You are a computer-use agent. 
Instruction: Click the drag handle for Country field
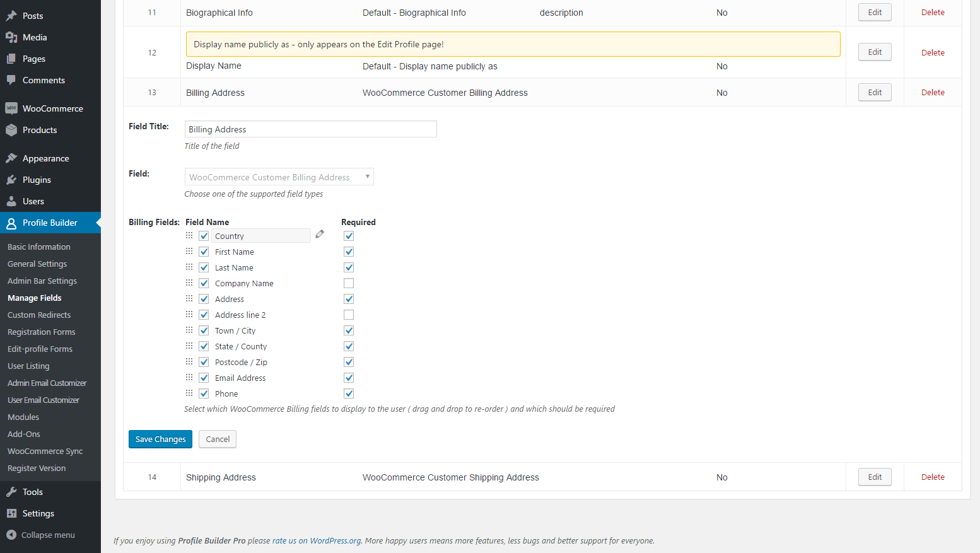coord(189,235)
